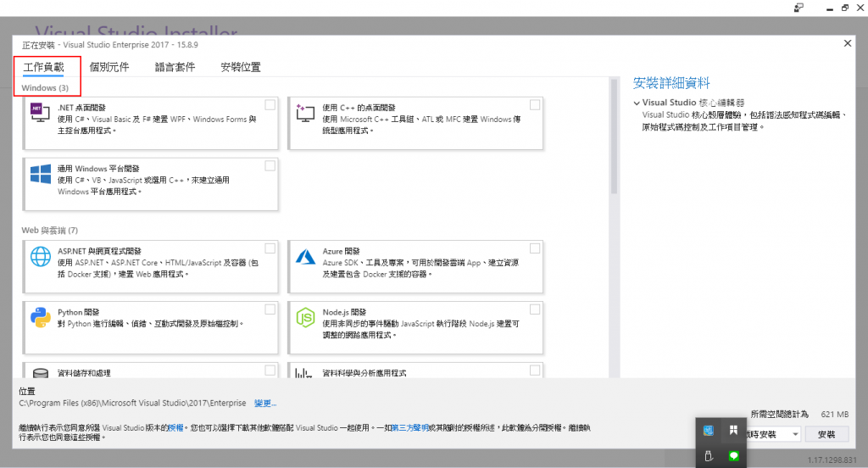Click the 安裝 button
868x468 pixels.
coord(826,434)
